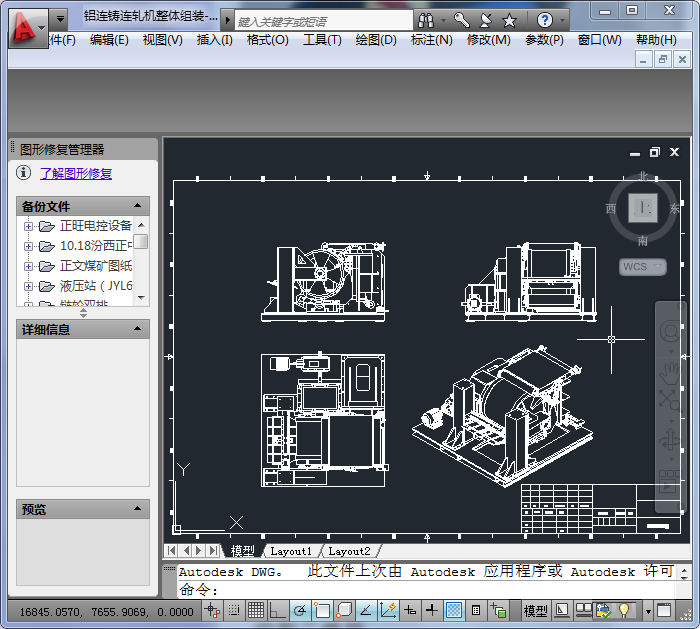Viewport: 700px width, 629px height.
Task: Click the 模型 button in status bar
Action: click(535, 610)
